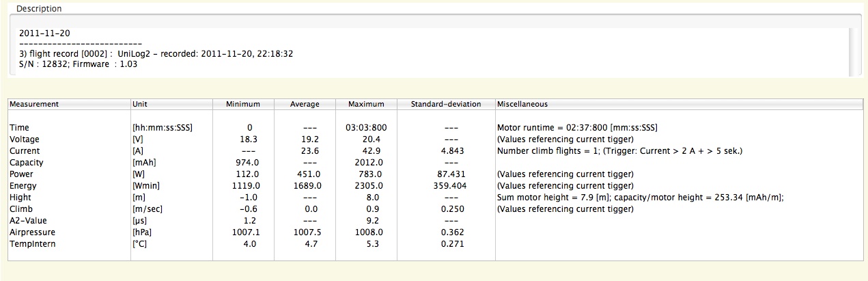The image size is (868, 281).
Task: Select the Maximum column header
Action: pos(366,104)
